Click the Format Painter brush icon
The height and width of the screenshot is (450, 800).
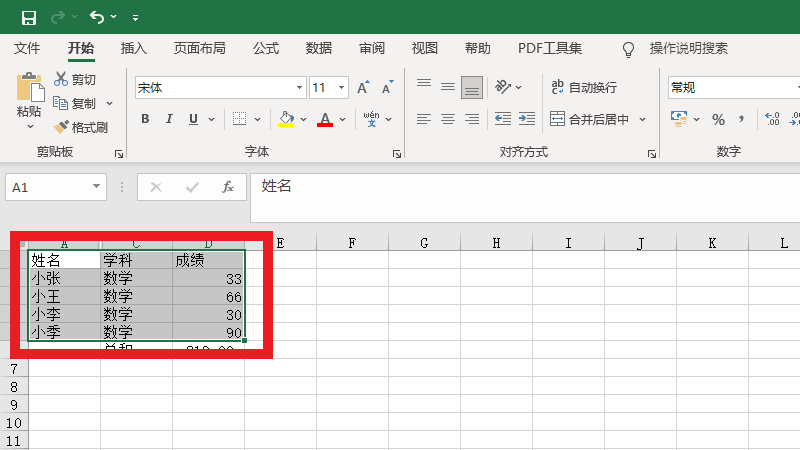point(62,127)
